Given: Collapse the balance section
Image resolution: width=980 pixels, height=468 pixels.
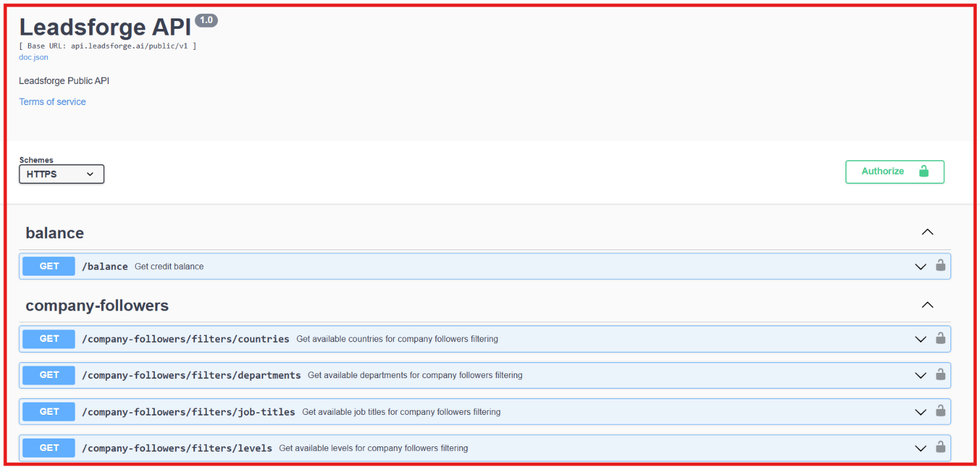Looking at the screenshot, I should (927, 232).
